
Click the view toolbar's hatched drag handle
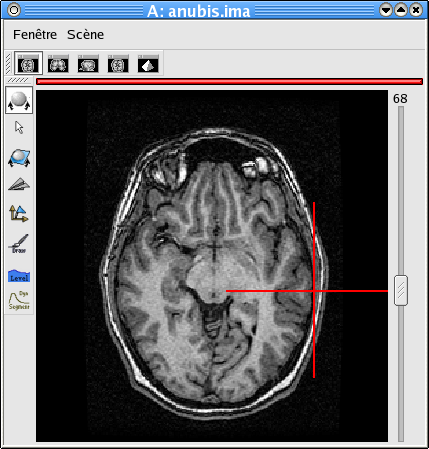tap(8, 63)
